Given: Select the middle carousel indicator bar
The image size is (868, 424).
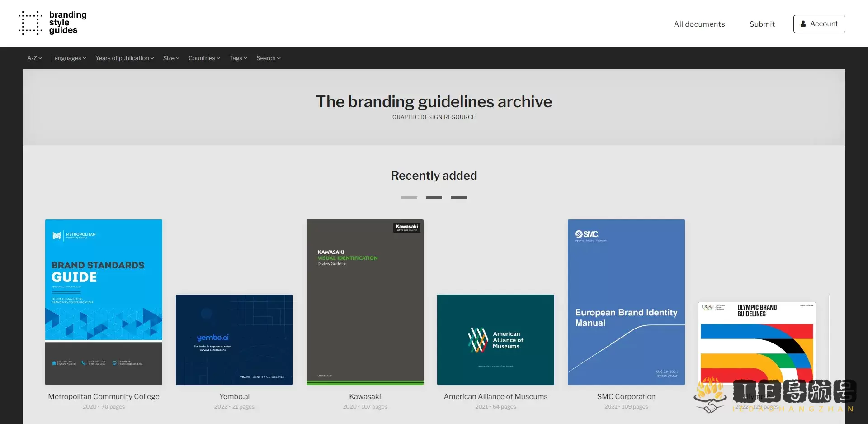Looking at the screenshot, I should pos(434,197).
